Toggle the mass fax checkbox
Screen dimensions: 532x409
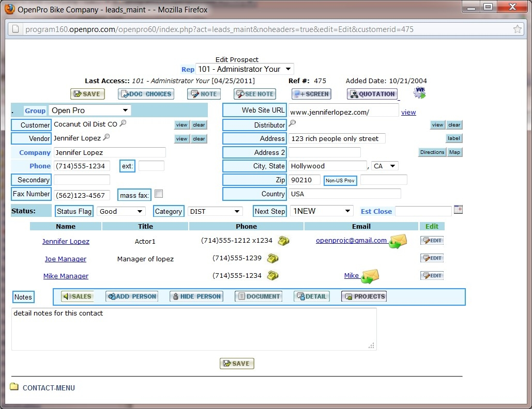[x=159, y=194]
